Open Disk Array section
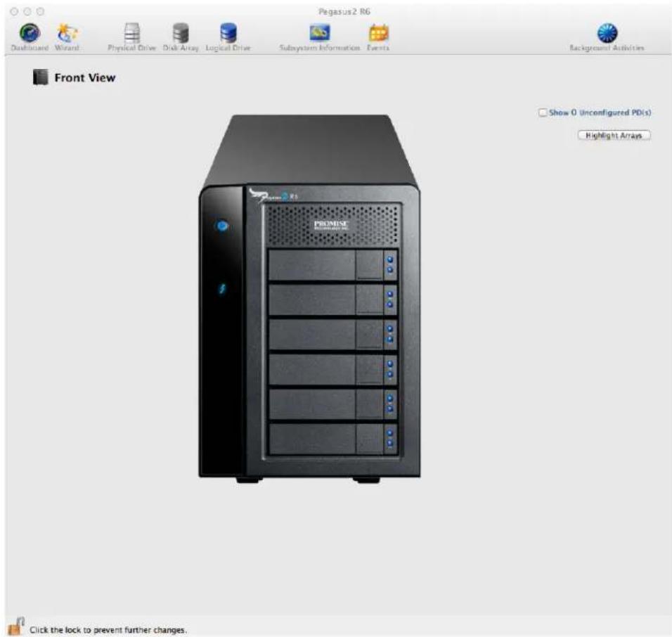Screen dimensions: 672x637 [x=181, y=37]
